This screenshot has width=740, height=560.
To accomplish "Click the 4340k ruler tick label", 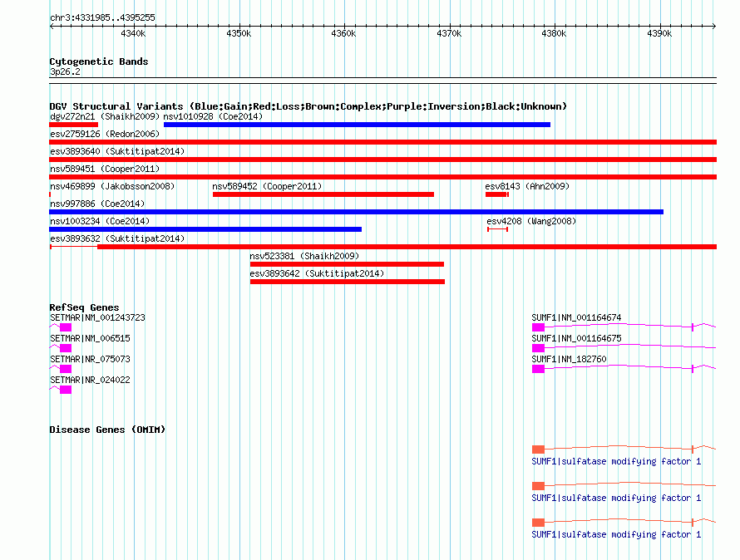I will [133, 33].
